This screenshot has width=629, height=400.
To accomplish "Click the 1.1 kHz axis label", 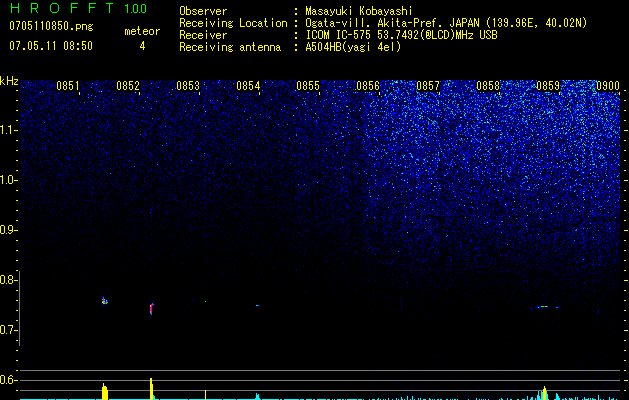I will tap(9, 130).
